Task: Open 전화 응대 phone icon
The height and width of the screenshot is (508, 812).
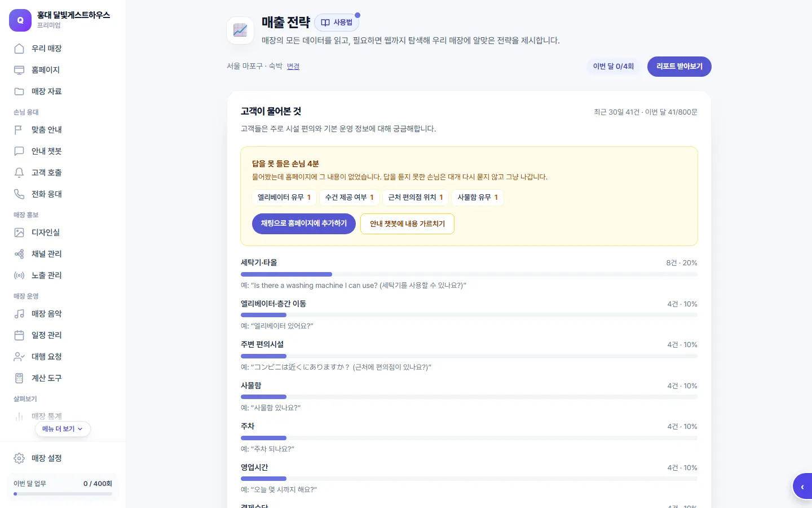Action: point(19,194)
